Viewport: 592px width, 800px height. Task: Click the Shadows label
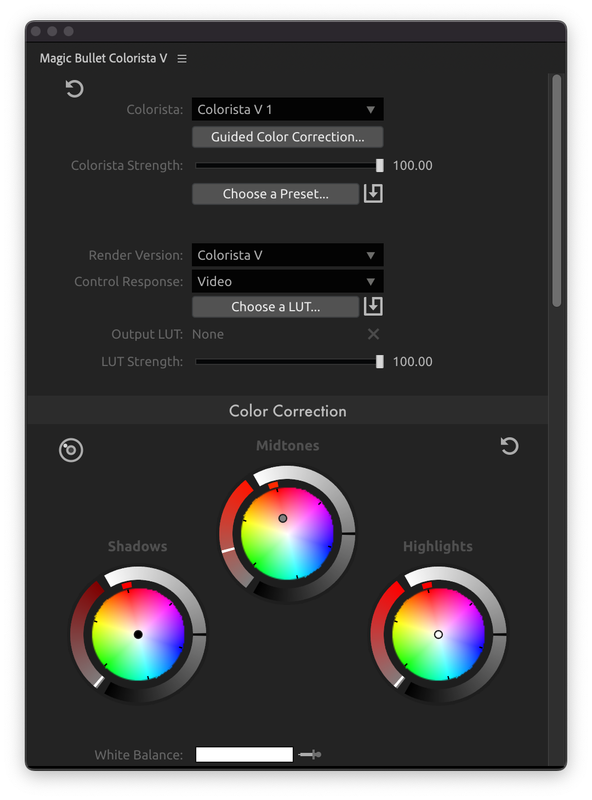point(137,546)
